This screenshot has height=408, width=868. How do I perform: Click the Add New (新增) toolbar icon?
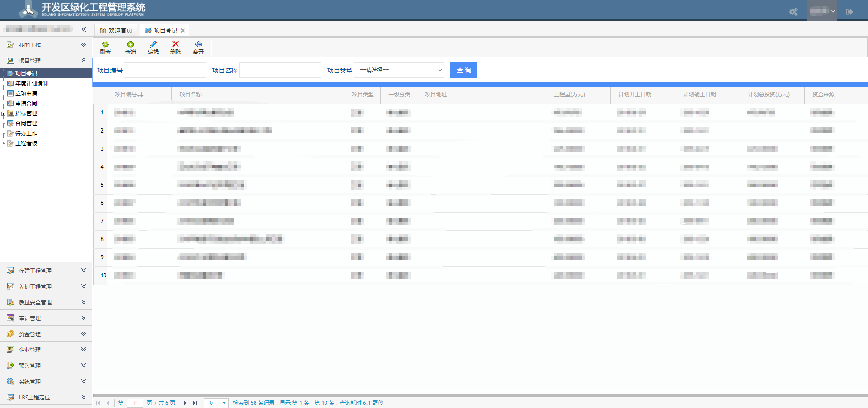(x=130, y=44)
